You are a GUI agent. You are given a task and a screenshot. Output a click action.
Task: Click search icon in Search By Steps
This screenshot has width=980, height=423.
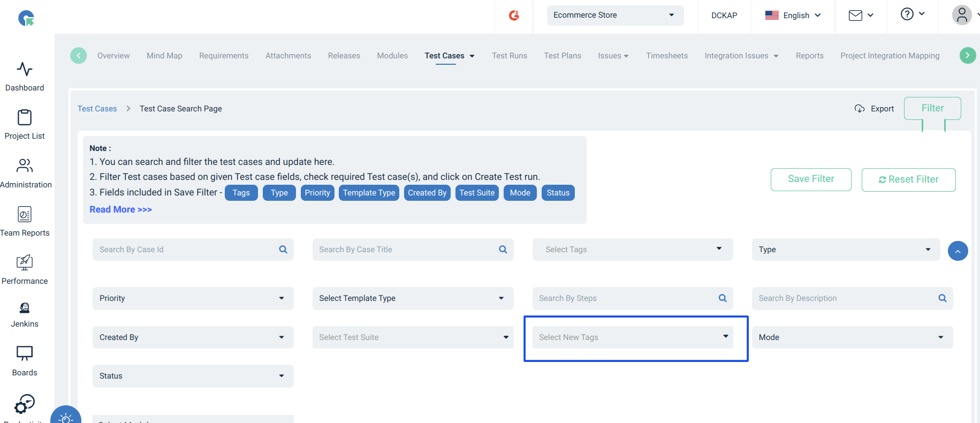(x=723, y=298)
